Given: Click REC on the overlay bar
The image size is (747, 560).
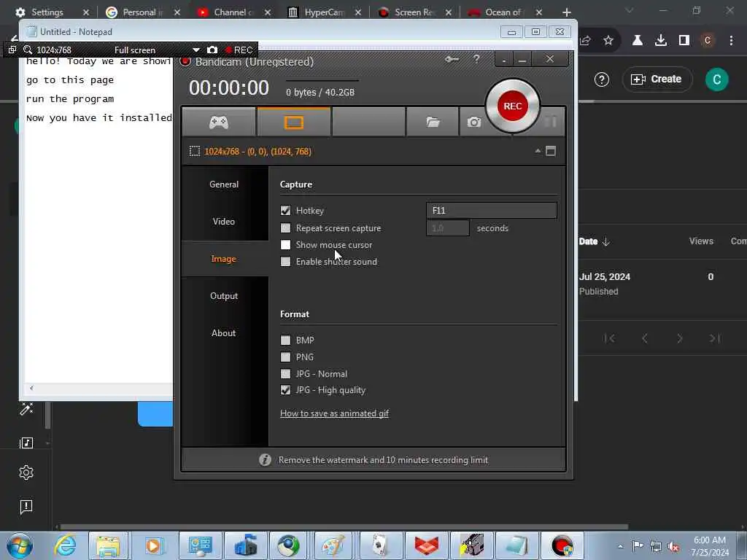Looking at the screenshot, I should click(239, 50).
